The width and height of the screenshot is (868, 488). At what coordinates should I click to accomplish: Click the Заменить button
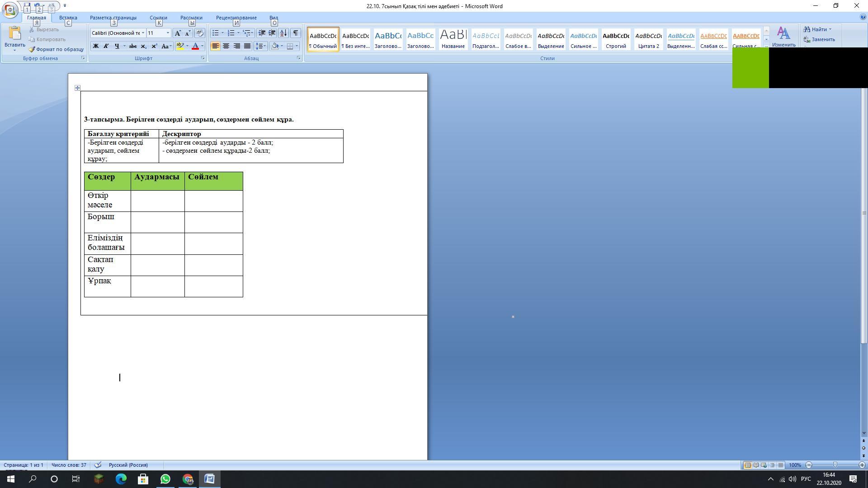[819, 39]
